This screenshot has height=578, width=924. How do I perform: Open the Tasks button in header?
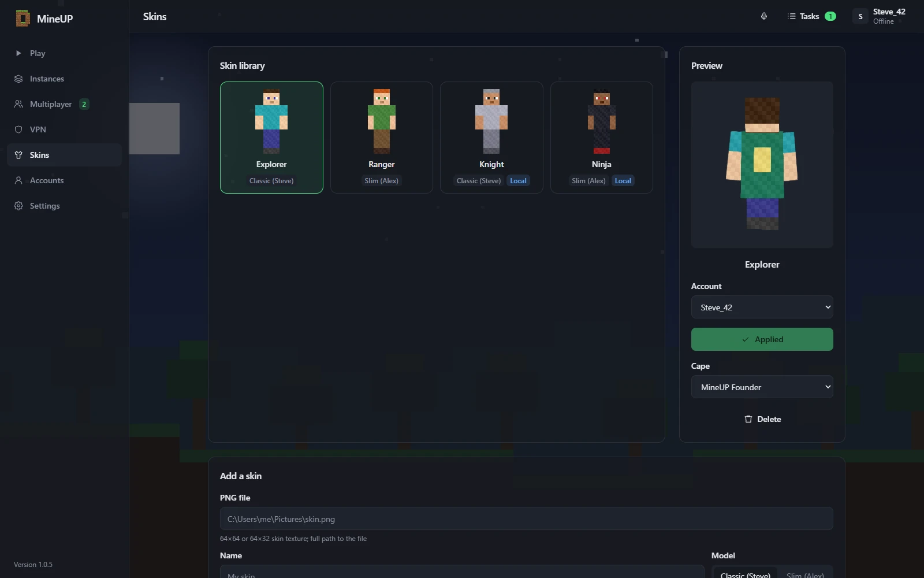tap(811, 16)
